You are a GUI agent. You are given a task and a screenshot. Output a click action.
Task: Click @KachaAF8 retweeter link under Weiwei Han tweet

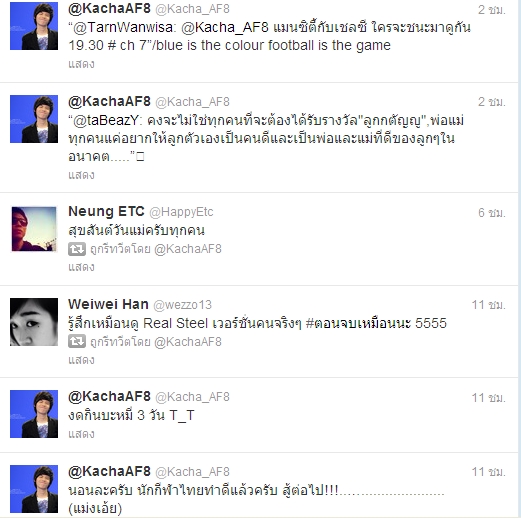pyautogui.click(x=188, y=342)
